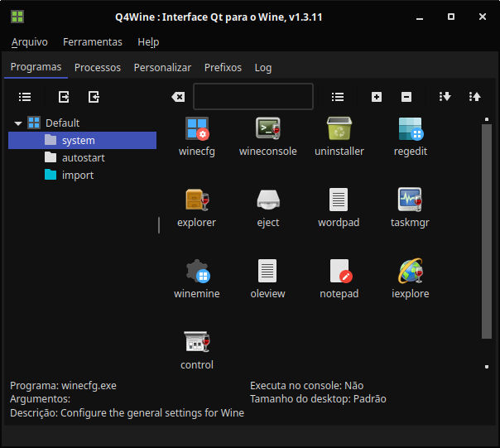Collapse the Default prefix tree node
The image size is (500, 448).
(18, 123)
